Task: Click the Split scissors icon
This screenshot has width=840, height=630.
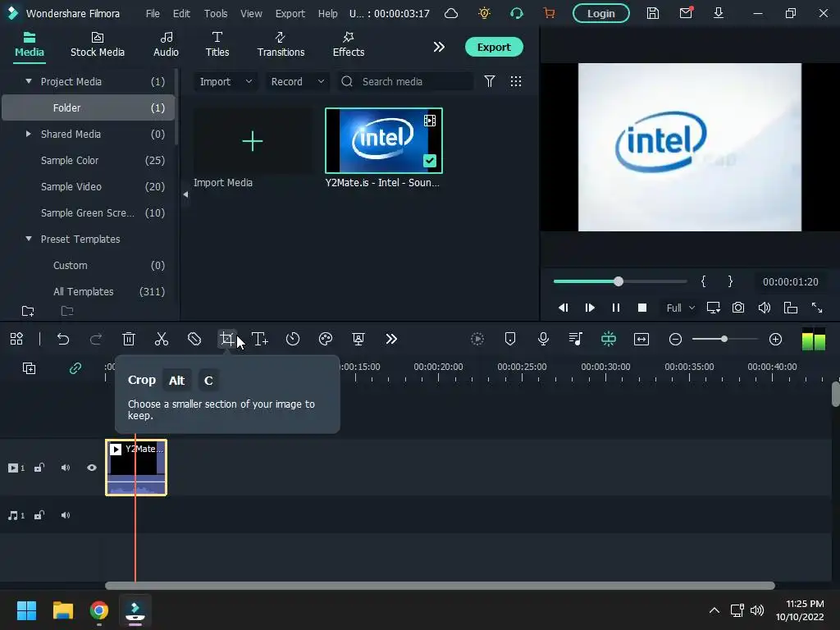Action: coord(162,339)
